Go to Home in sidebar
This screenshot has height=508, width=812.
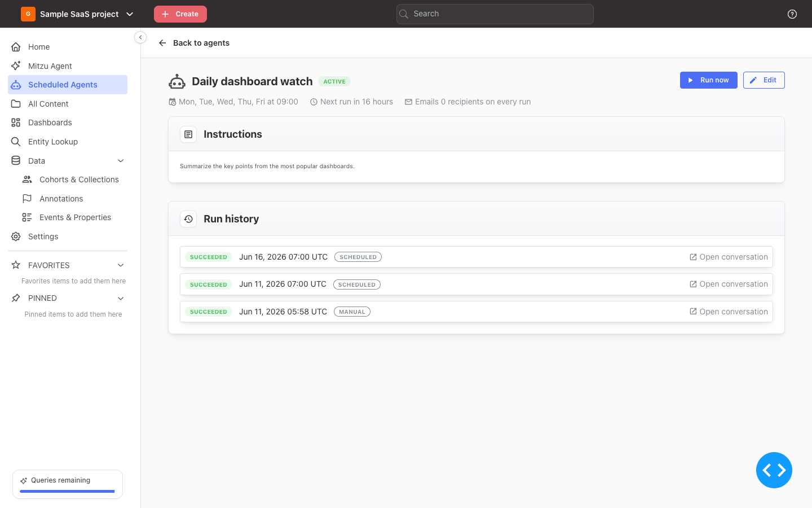pos(68,47)
